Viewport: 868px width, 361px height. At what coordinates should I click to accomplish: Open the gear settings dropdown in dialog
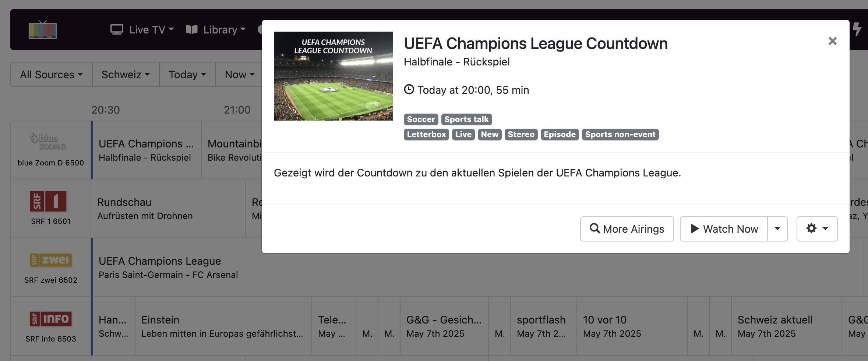pos(816,229)
